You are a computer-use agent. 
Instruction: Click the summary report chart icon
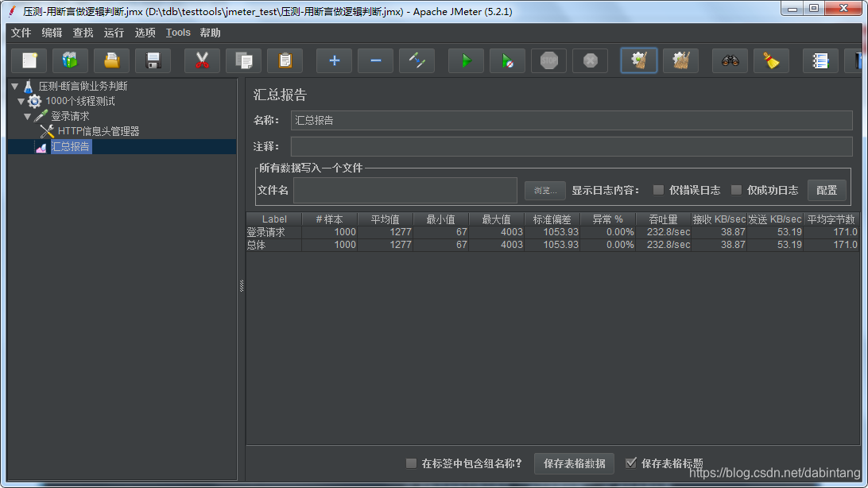(41, 146)
